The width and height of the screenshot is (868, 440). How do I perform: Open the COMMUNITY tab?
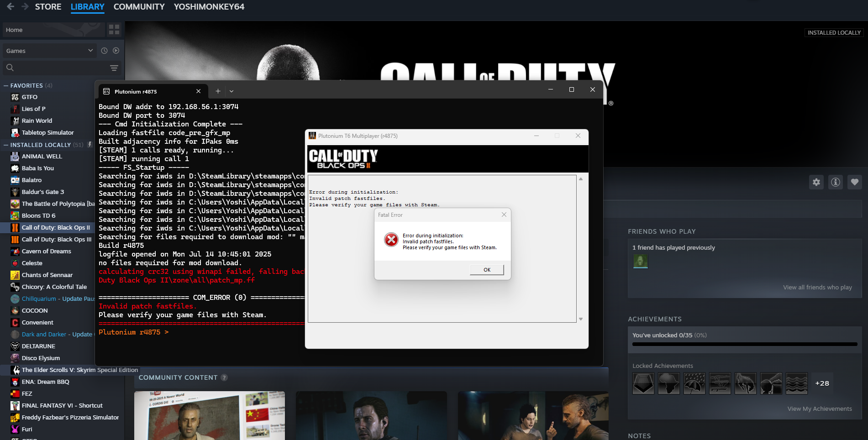click(x=139, y=7)
